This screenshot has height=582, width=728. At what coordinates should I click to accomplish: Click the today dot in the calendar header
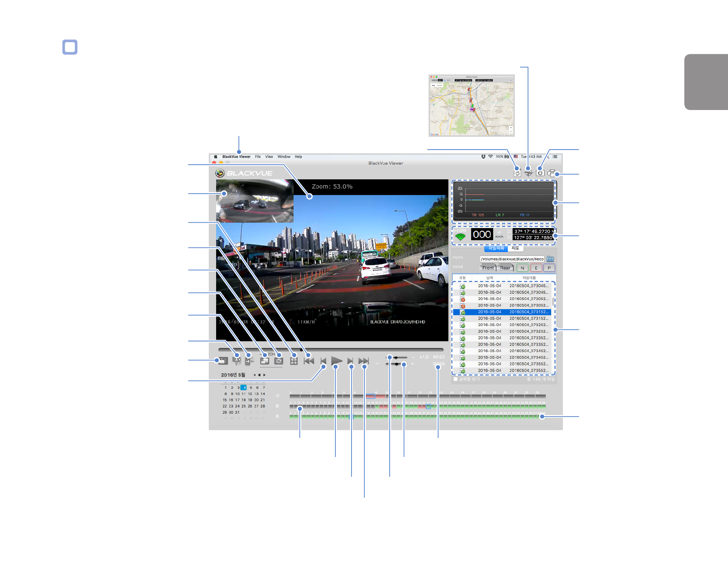click(259, 375)
